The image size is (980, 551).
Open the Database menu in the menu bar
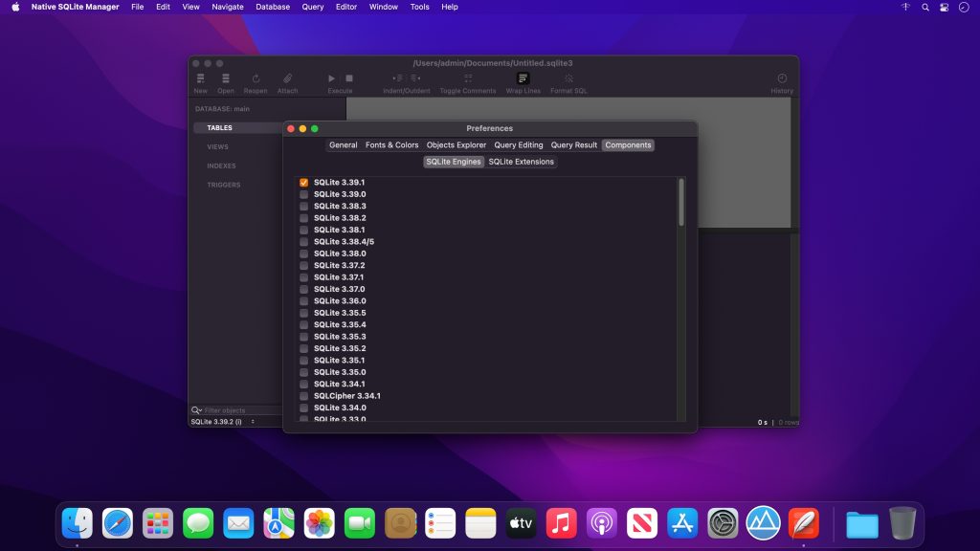[272, 7]
